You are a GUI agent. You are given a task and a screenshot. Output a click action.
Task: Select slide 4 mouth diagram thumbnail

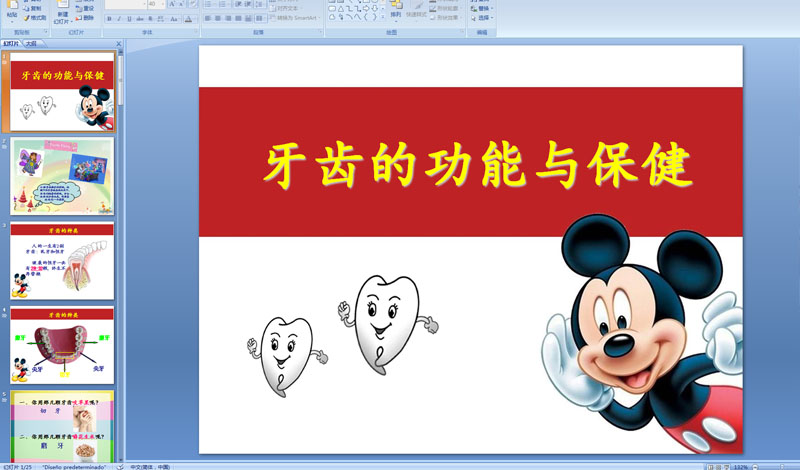pos(62,345)
